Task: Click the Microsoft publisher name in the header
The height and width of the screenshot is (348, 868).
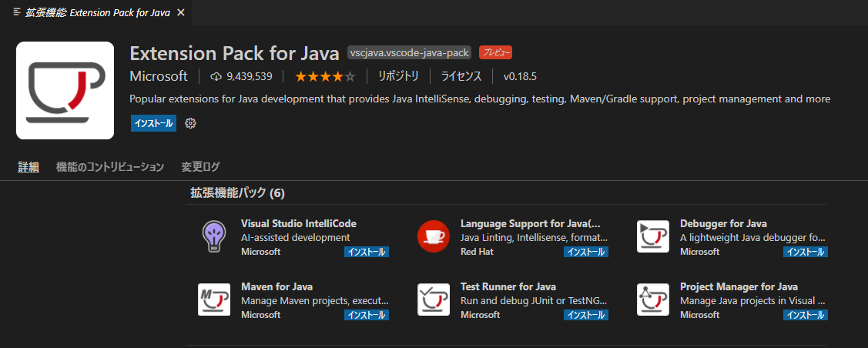Action: click(x=159, y=76)
